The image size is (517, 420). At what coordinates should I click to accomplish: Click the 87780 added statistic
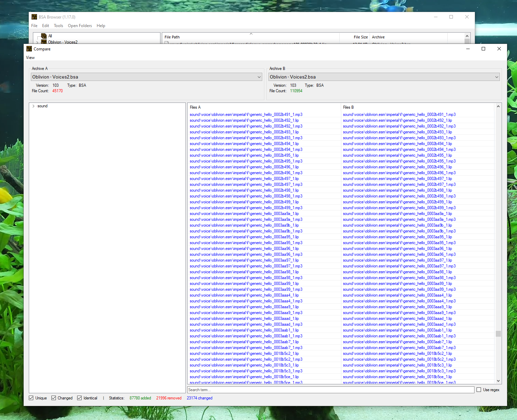(x=140, y=398)
